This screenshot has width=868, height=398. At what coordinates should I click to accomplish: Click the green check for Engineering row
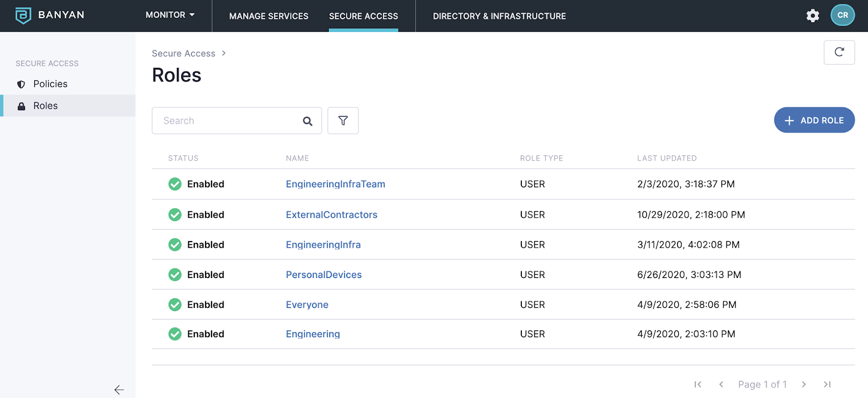coord(175,334)
